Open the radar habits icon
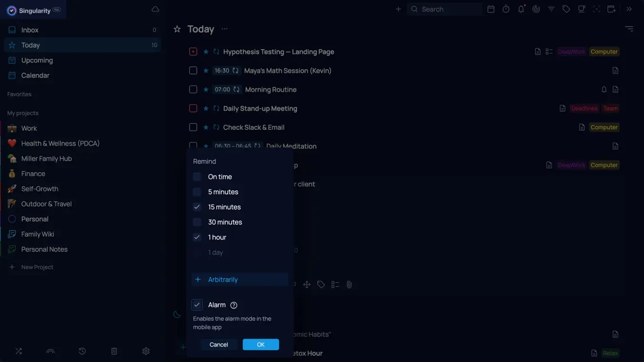 click(536, 9)
